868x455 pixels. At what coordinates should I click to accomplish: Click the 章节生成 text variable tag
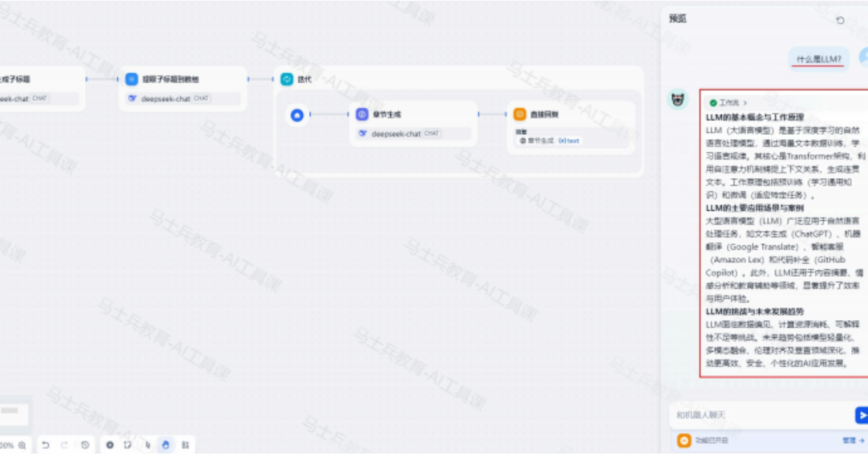pos(550,140)
